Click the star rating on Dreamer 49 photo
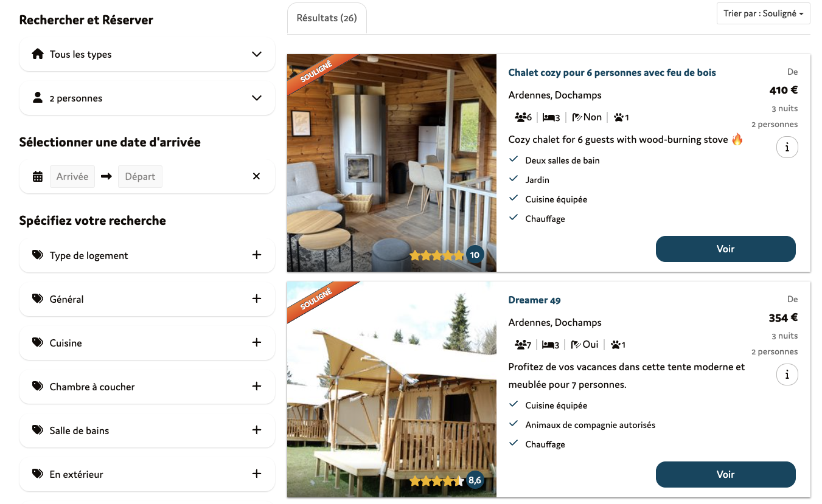 coord(437,481)
